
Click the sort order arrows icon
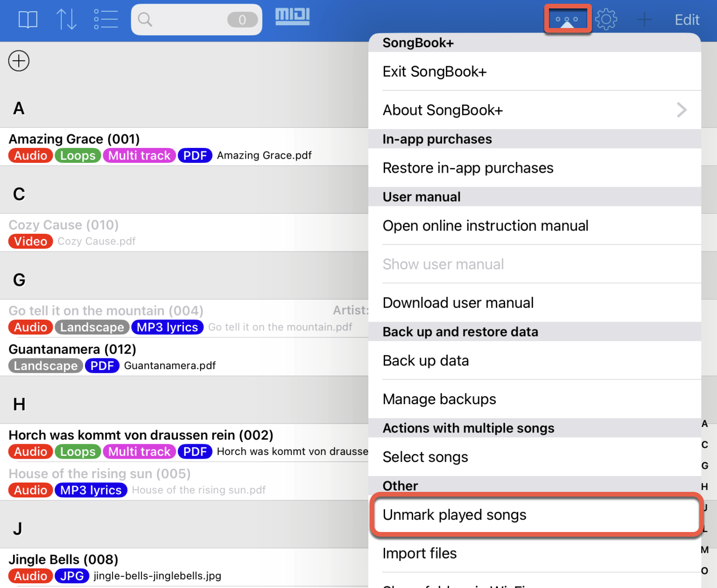click(x=66, y=20)
